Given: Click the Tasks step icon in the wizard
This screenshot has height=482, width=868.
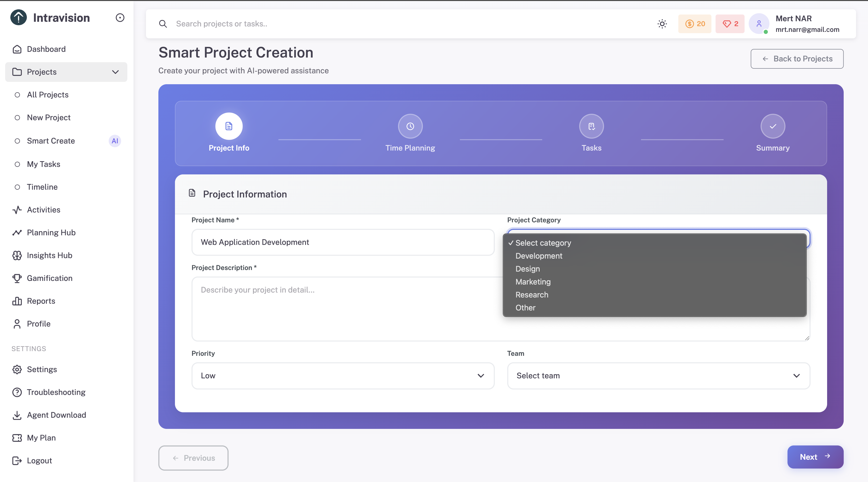Looking at the screenshot, I should tap(591, 126).
